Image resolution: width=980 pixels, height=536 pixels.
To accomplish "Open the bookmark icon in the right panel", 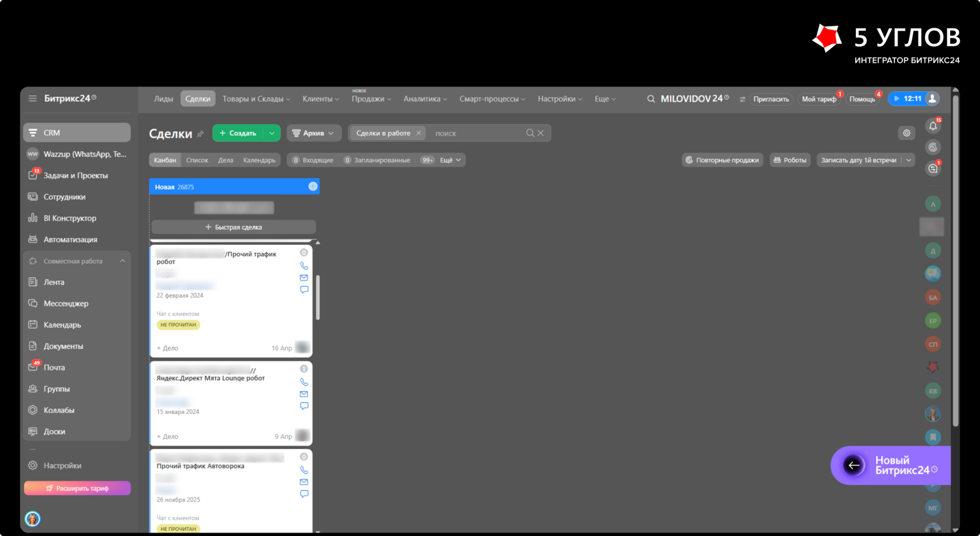I will pos(933,437).
